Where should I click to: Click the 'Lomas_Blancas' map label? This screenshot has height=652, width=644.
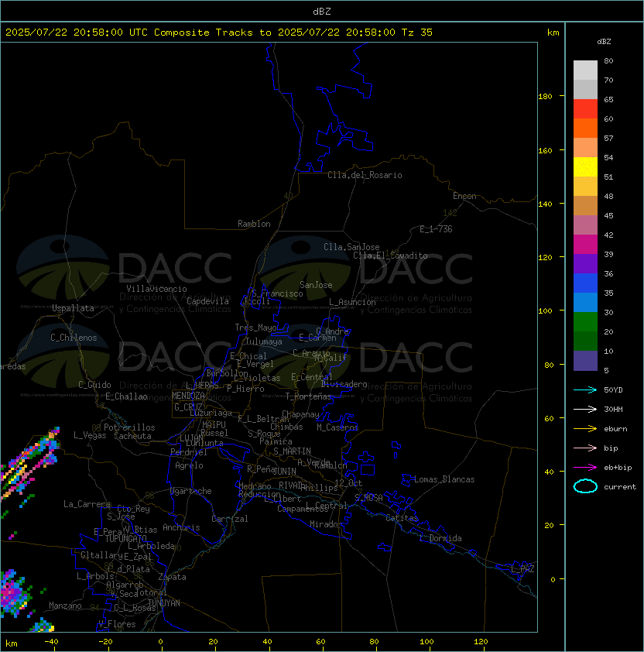pyautogui.click(x=444, y=479)
